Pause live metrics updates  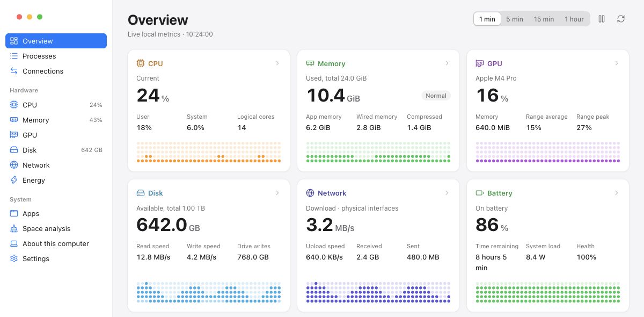tap(602, 19)
